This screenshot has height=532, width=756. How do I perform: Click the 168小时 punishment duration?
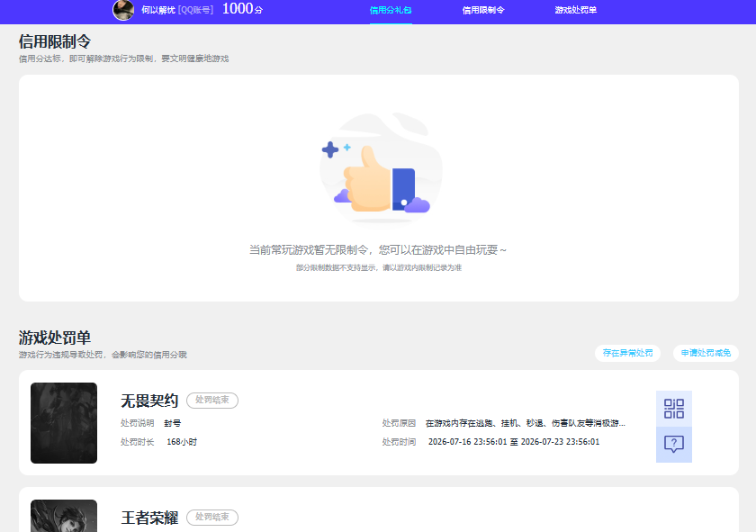click(x=182, y=442)
